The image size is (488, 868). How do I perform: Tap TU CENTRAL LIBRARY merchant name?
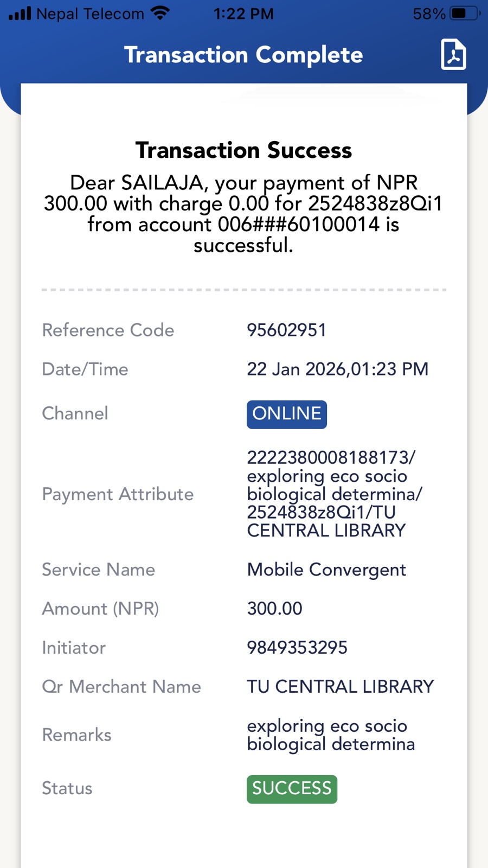[341, 686]
